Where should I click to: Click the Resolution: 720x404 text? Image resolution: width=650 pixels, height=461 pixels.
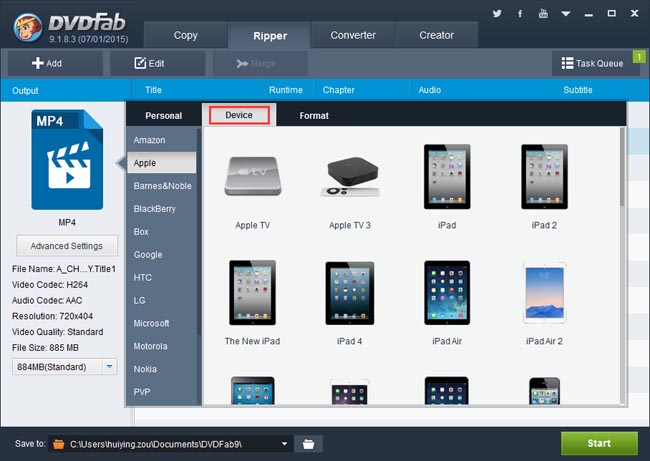(x=52, y=316)
